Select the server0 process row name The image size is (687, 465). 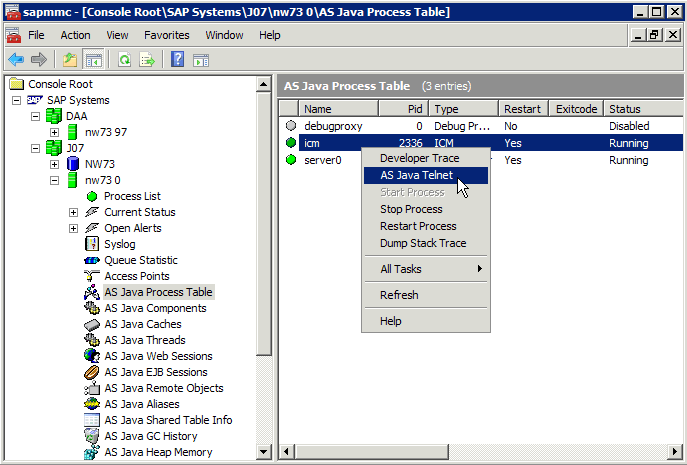tap(322, 160)
